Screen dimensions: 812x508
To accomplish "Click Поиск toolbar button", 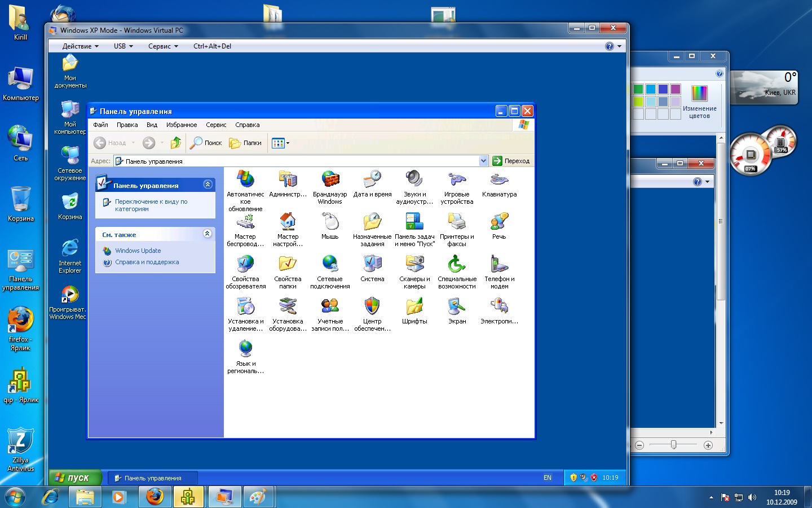I will [x=206, y=143].
